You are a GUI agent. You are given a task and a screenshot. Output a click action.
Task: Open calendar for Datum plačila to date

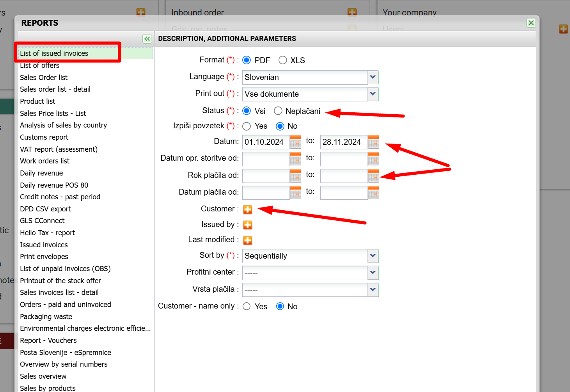(373, 192)
